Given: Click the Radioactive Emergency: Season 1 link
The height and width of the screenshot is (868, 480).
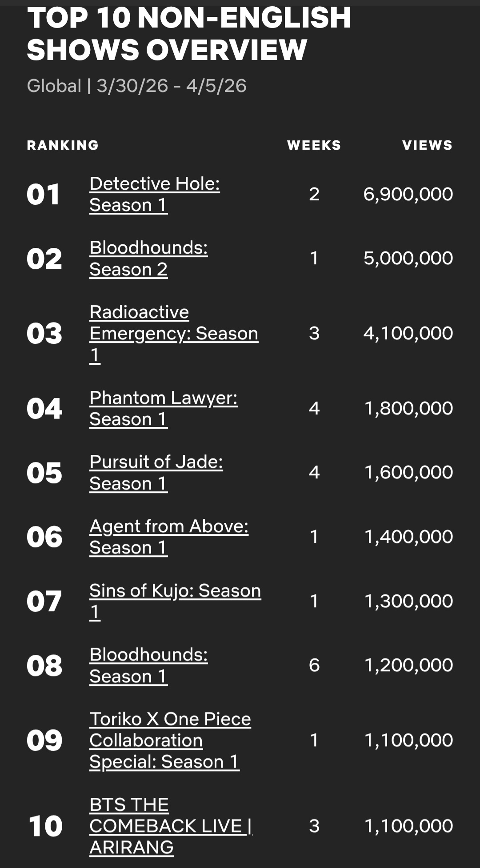Looking at the screenshot, I should click(x=173, y=333).
